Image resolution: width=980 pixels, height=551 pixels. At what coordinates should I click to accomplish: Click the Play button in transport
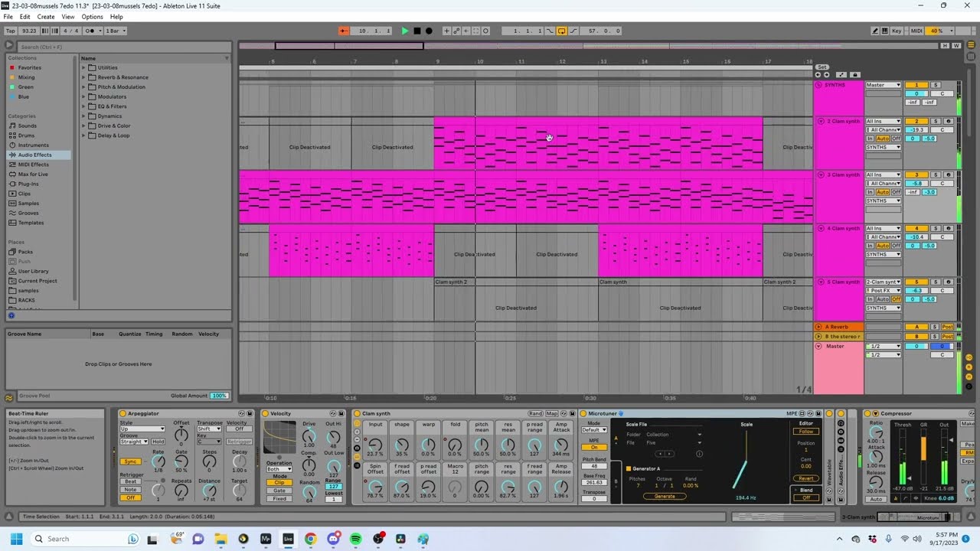pos(405,31)
